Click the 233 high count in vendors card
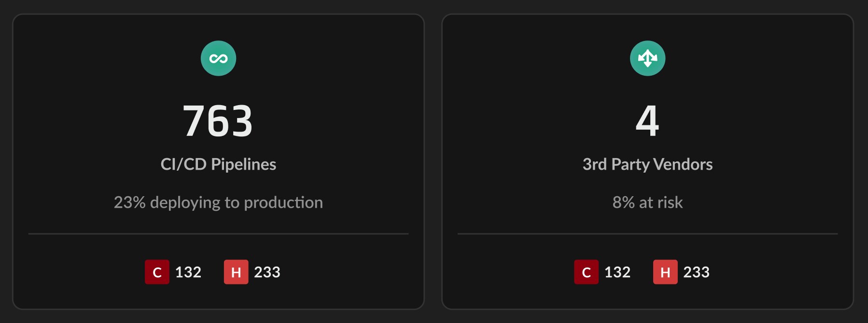This screenshot has height=323, width=868. [x=696, y=272]
